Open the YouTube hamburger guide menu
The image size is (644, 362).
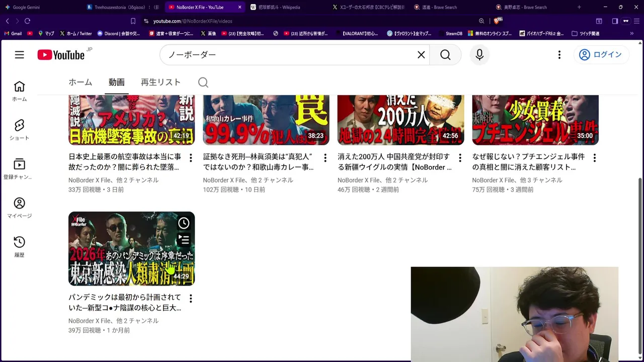[19, 55]
